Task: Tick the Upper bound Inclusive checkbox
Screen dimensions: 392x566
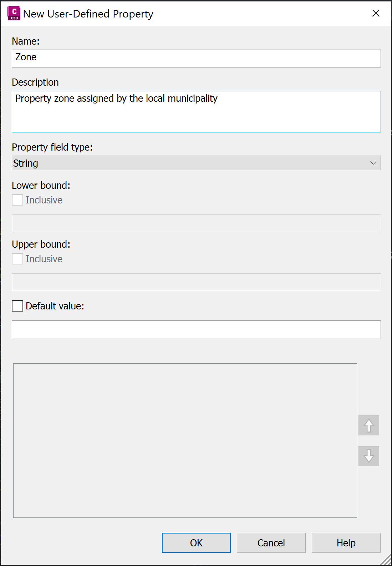Action: pyautogui.click(x=17, y=259)
